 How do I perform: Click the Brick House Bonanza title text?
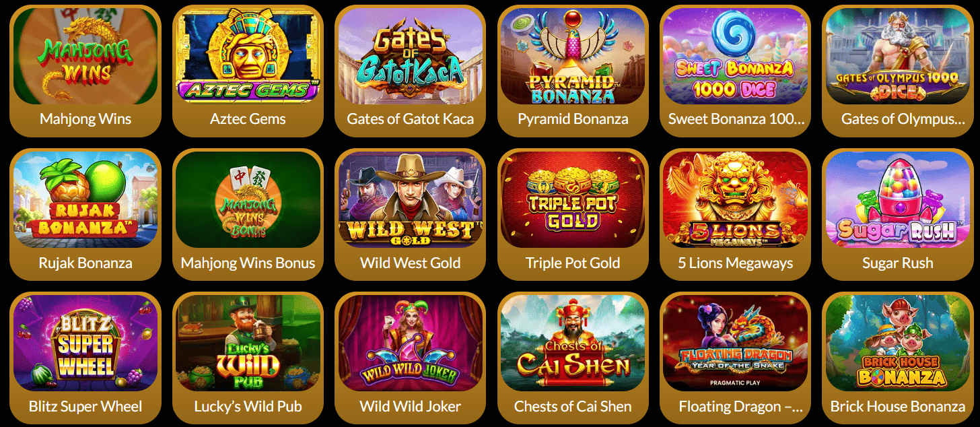[x=898, y=407]
